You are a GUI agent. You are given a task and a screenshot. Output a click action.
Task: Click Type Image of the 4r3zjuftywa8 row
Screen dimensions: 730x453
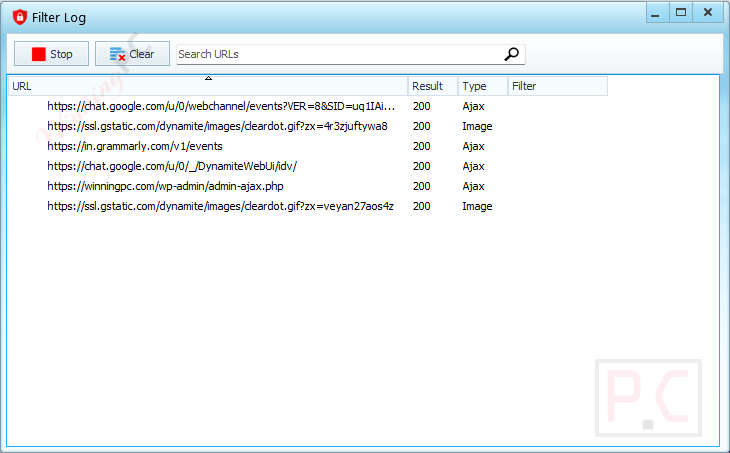click(x=477, y=127)
